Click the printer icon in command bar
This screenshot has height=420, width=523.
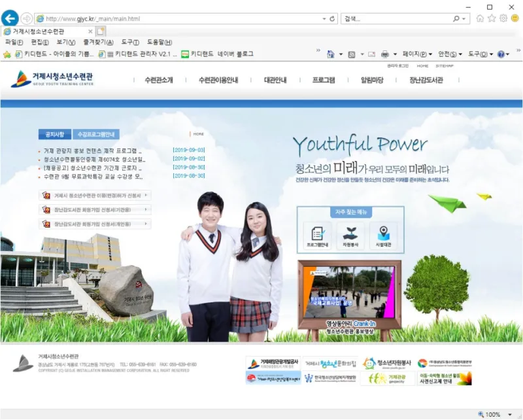tap(385, 54)
